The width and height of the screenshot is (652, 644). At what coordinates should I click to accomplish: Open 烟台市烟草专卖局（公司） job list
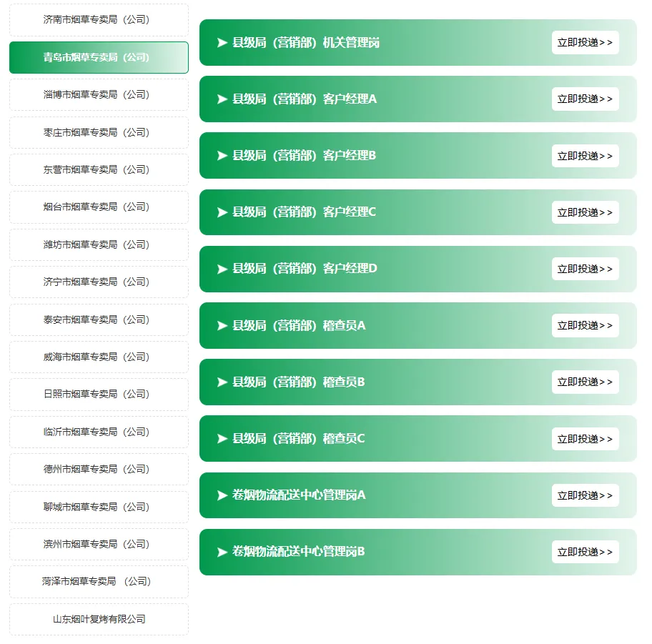tap(99, 207)
